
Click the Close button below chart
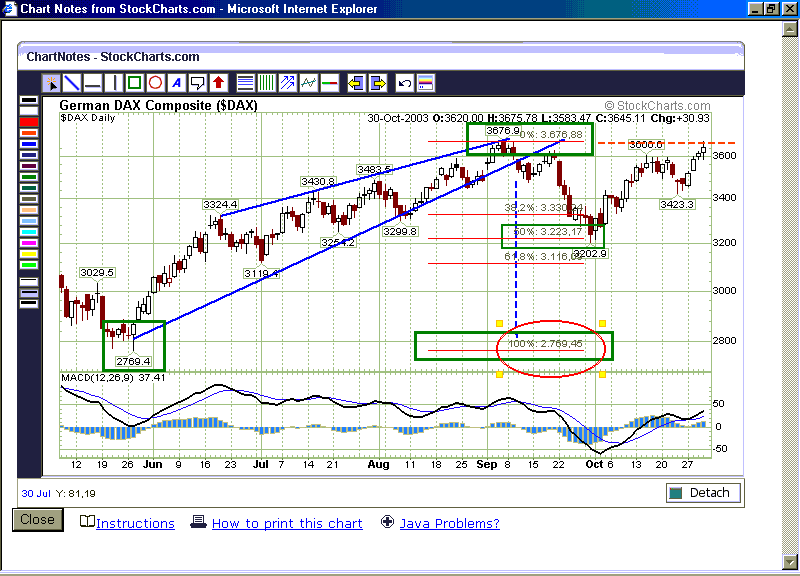tap(38, 520)
